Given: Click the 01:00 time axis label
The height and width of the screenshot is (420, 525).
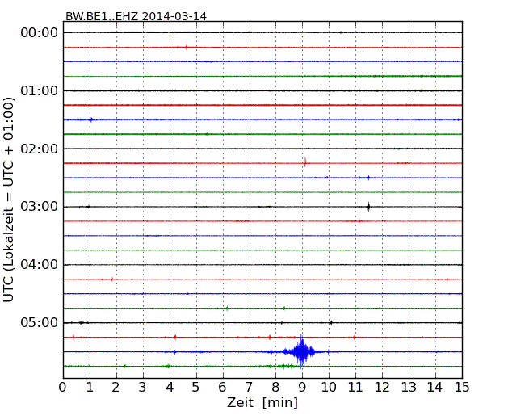Looking at the screenshot, I should [40, 90].
